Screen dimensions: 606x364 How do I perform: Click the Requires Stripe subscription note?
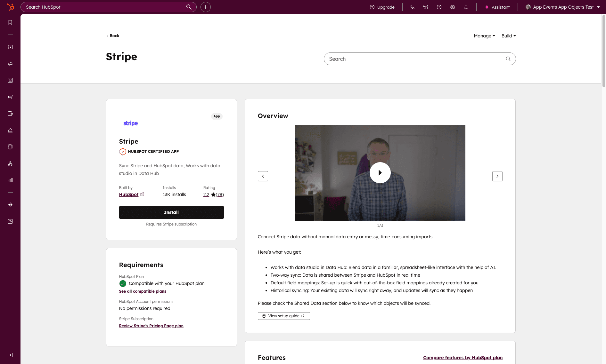pos(171,224)
